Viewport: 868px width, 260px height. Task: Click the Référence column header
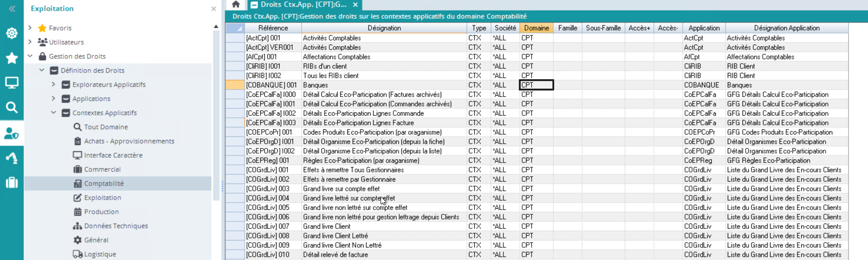click(x=273, y=28)
